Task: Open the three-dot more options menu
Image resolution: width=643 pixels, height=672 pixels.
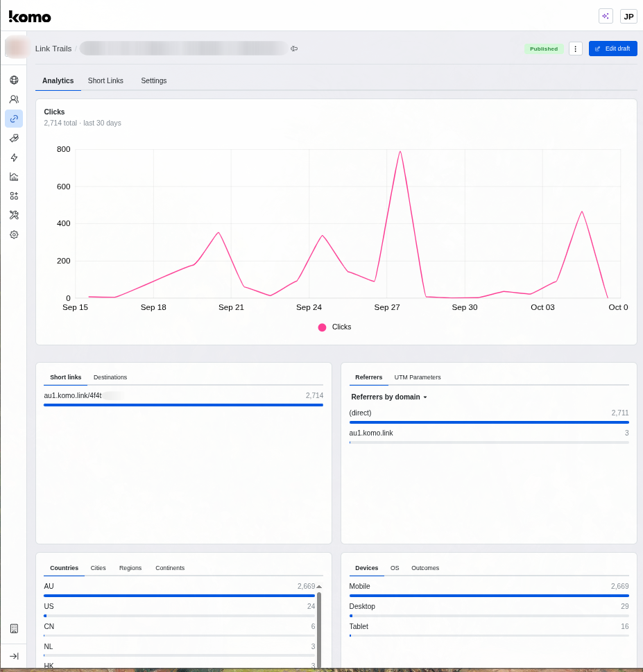Action: tap(575, 49)
